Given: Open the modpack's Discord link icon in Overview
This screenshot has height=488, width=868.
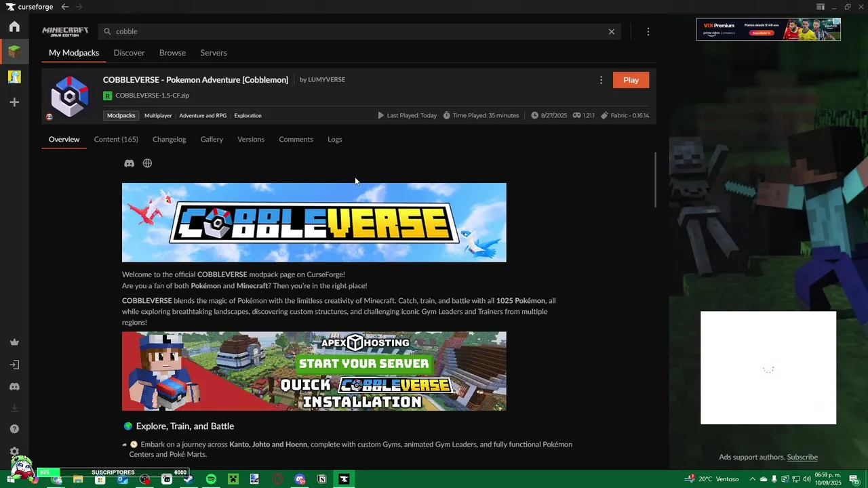Looking at the screenshot, I should 129,163.
